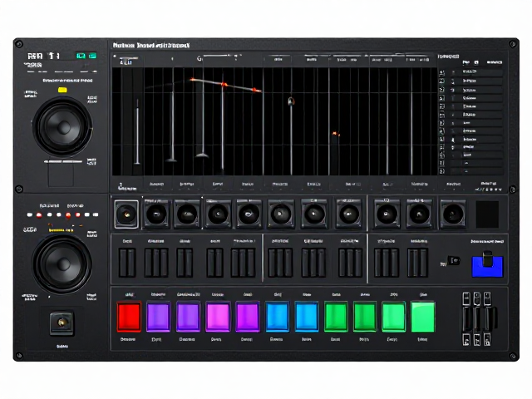This screenshot has width=532, height=399.
Task: Click the large upper-left jog dial
Action: 63,127
